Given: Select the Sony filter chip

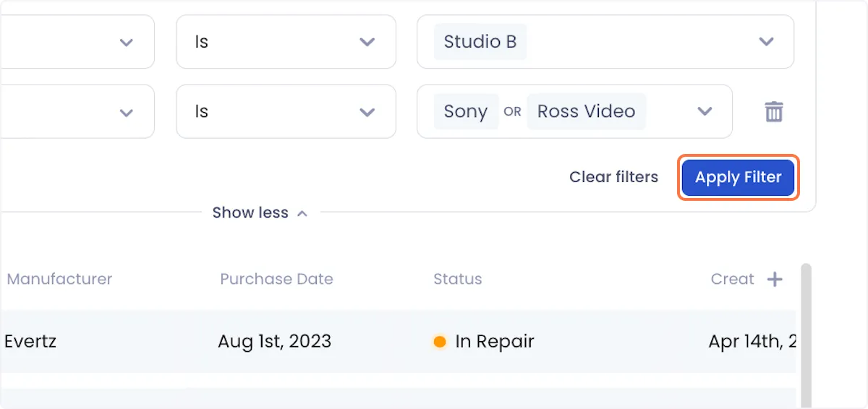Looking at the screenshot, I should [x=466, y=111].
